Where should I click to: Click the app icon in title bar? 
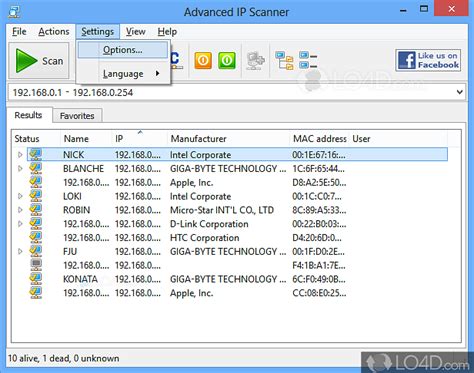point(14,12)
